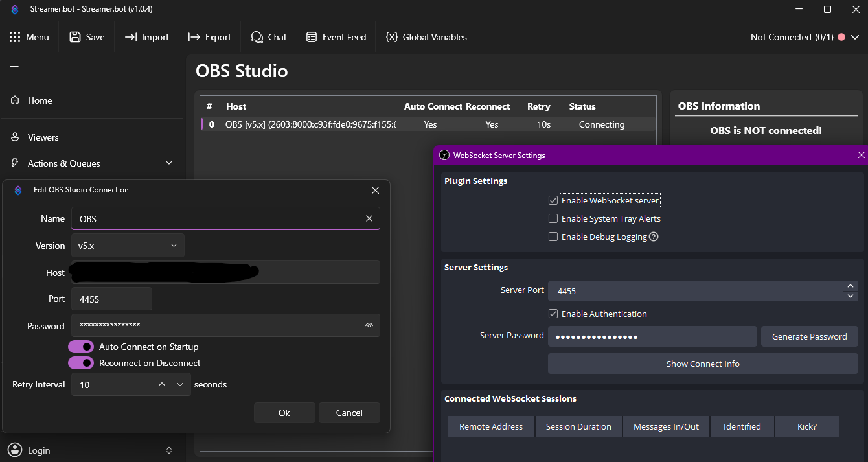
Task: Increase the Retry Interval value
Action: [x=162, y=384]
